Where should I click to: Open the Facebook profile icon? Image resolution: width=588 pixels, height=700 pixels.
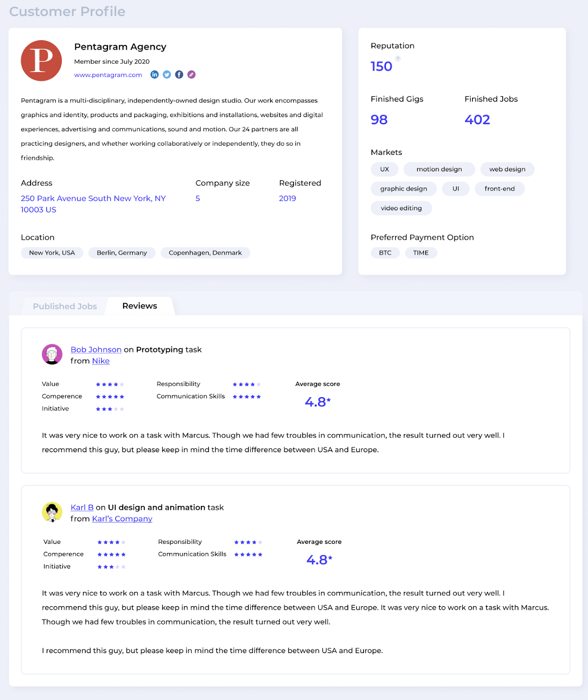point(179,75)
